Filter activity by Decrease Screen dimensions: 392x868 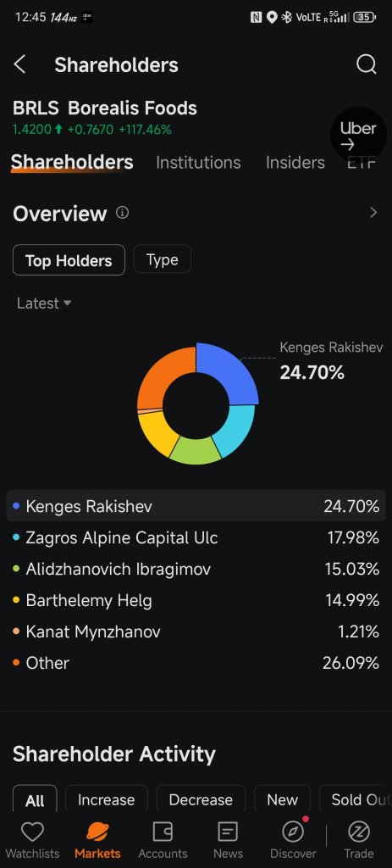click(x=201, y=799)
